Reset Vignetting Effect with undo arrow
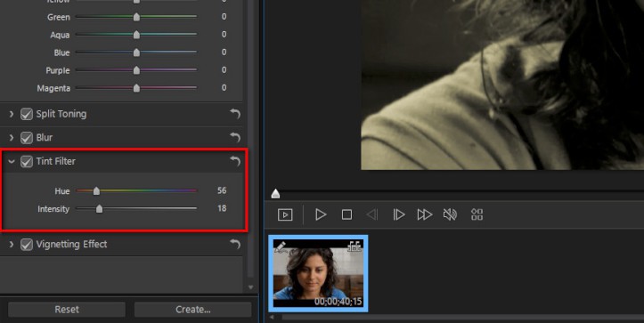 [x=235, y=244]
